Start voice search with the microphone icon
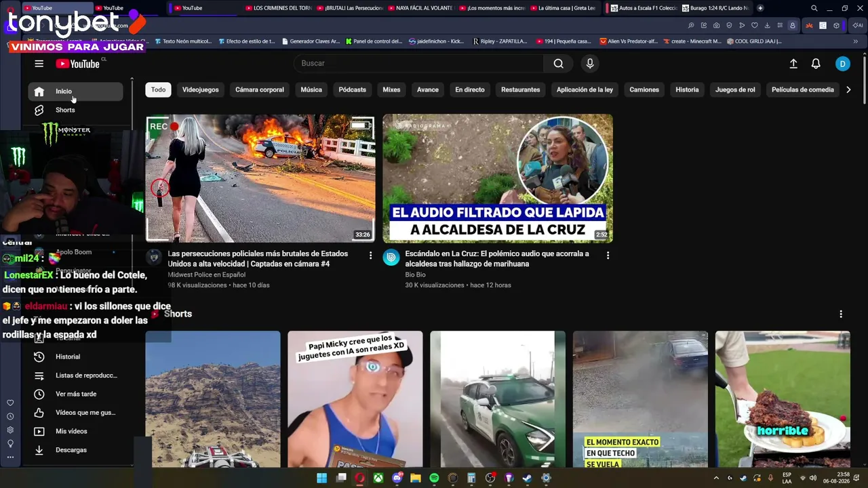The height and width of the screenshot is (488, 868). pyautogui.click(x=590, y=64)
